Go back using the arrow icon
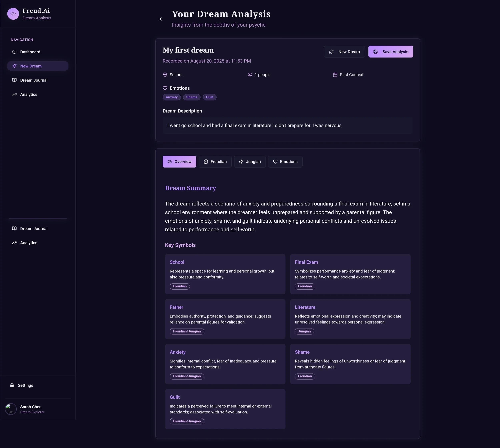Screen dimensions: 500x448 tap(161, 19)
